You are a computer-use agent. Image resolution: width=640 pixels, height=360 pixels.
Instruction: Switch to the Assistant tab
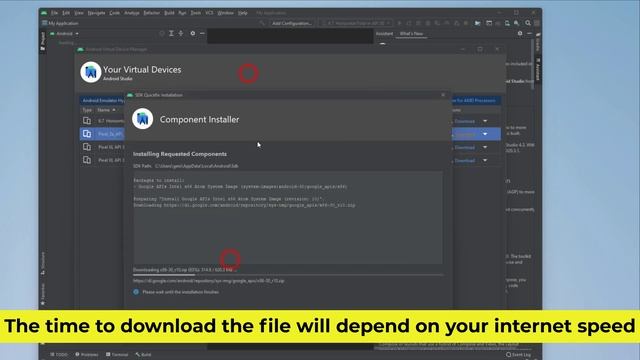[384, 34]
